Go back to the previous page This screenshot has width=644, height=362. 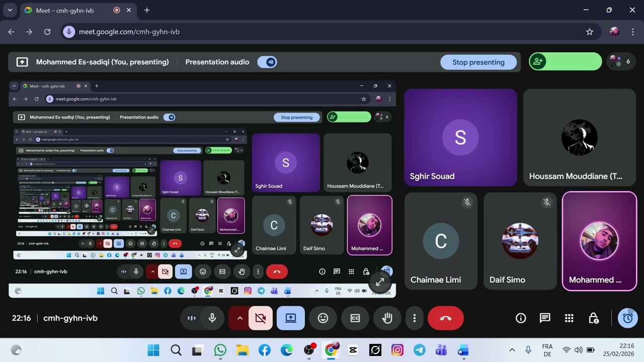coord(11,32)
